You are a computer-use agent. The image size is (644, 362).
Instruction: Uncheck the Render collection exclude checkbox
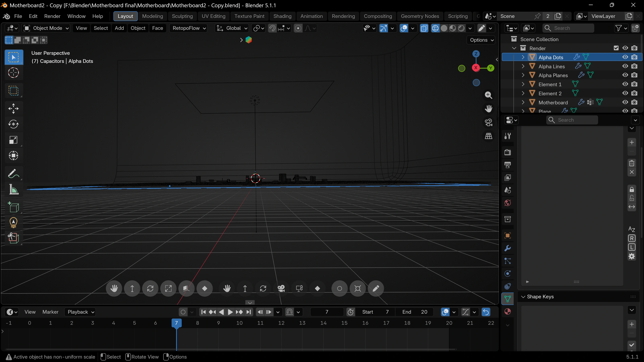[616, 48]
